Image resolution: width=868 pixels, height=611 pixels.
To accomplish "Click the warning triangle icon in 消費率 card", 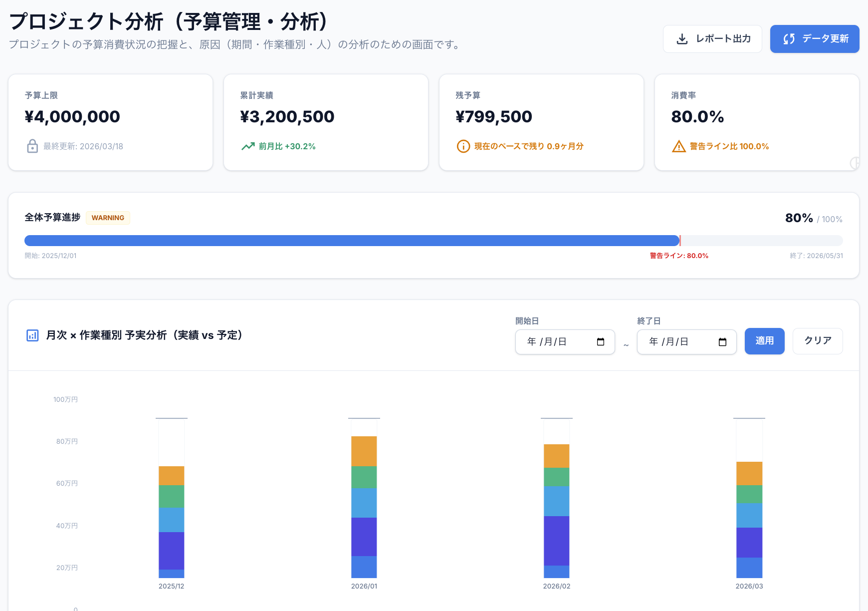I will pos(678,146).
